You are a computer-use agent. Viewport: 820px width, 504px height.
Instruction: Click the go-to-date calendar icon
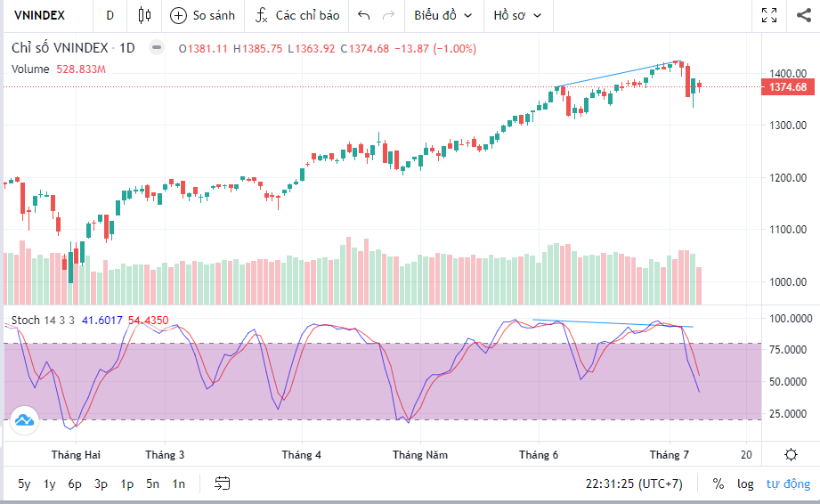(x=223, y=484)
